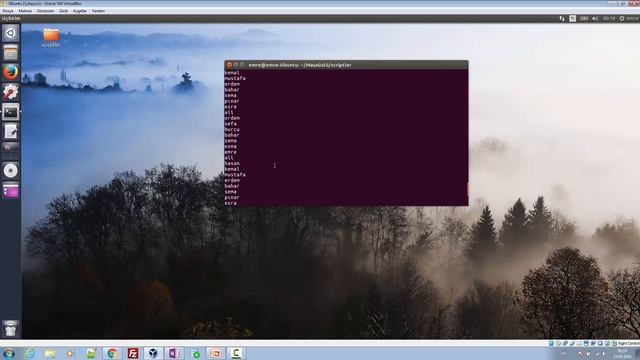The height and width of the screenshot is (360, 640).
Task: Open the Text Editor launcher icon
Action: click(11, 131)
